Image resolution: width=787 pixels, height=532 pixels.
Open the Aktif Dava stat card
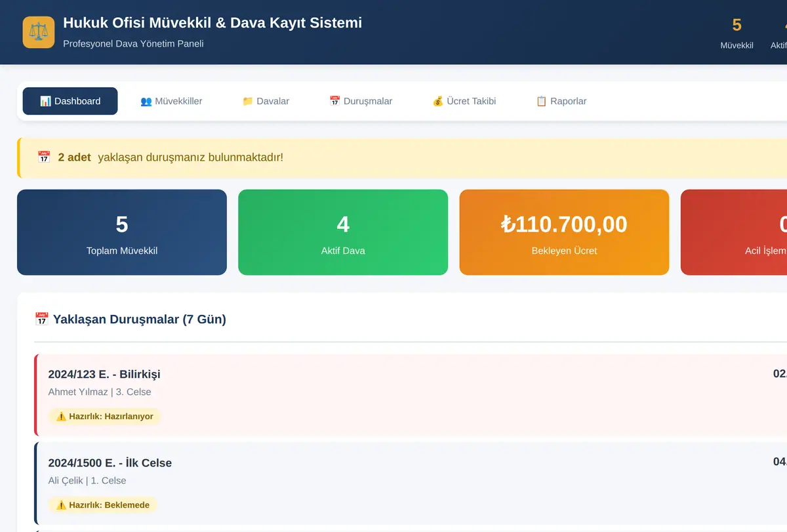(x=343, y=232)
